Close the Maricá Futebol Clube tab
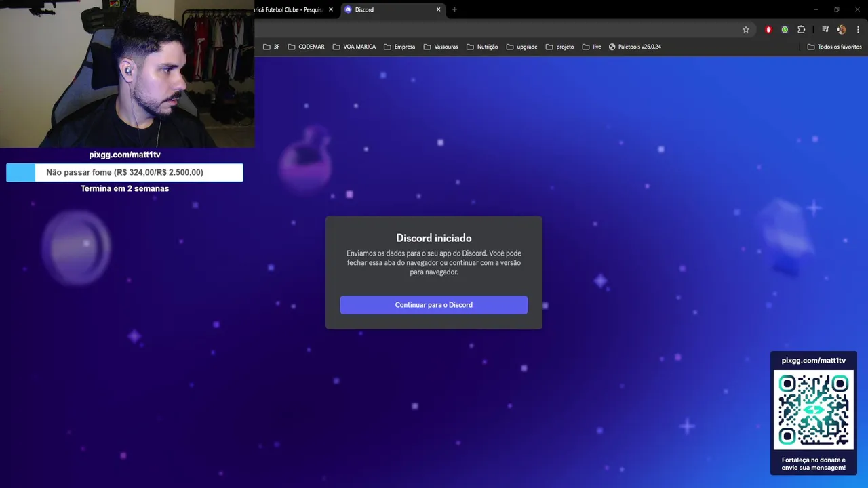The height and width of the screenshot is (488, 868). click(x=331, y=9)
